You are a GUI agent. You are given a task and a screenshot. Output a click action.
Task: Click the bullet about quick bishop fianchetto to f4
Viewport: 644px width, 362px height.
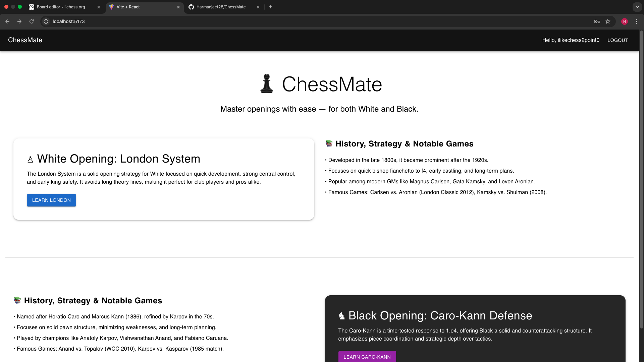[419, 171]
